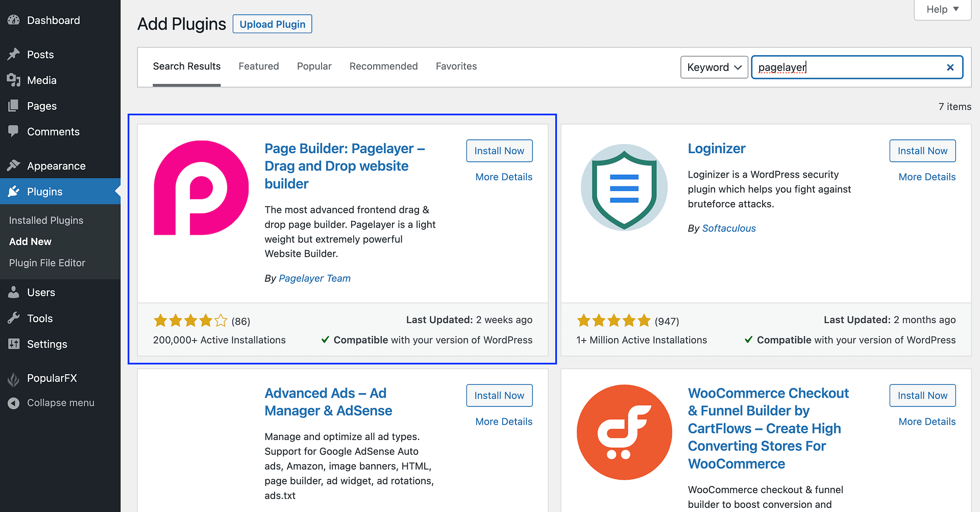
Task: Open the Keyword search type dropdown
Action: tap(714, 67)
